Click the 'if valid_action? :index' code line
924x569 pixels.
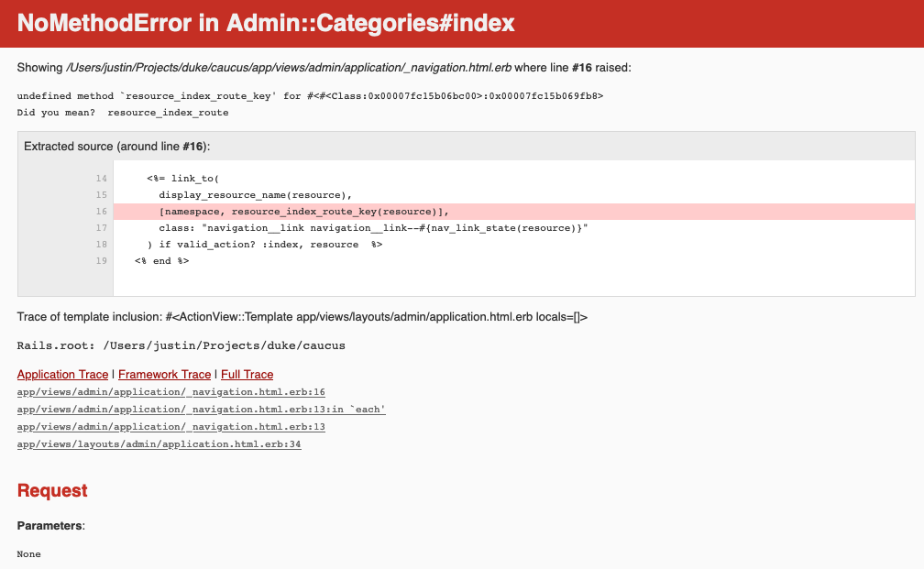[265, 245]
